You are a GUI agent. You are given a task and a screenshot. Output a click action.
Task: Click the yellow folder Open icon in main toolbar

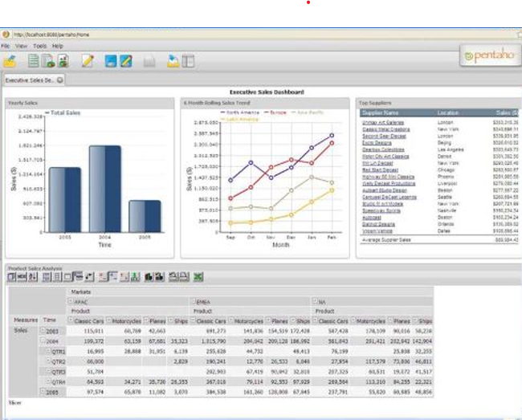[x=10, y=61]
